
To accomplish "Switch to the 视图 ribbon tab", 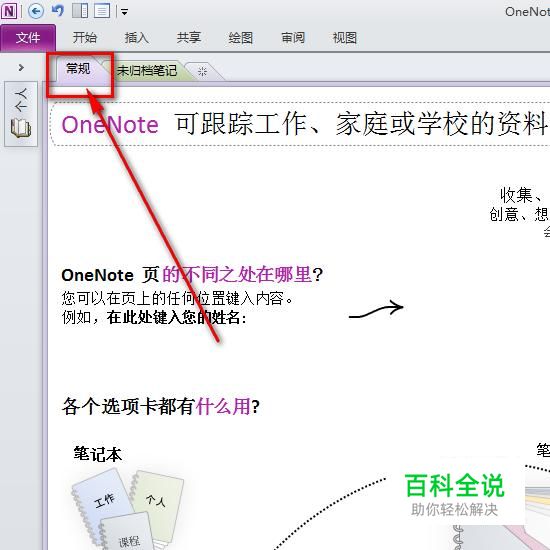I will coord(345,38).
